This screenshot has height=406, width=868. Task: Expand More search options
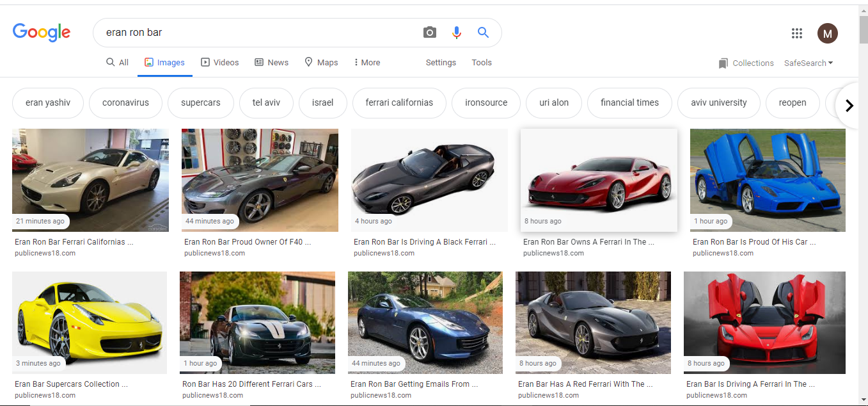point(367,62)
